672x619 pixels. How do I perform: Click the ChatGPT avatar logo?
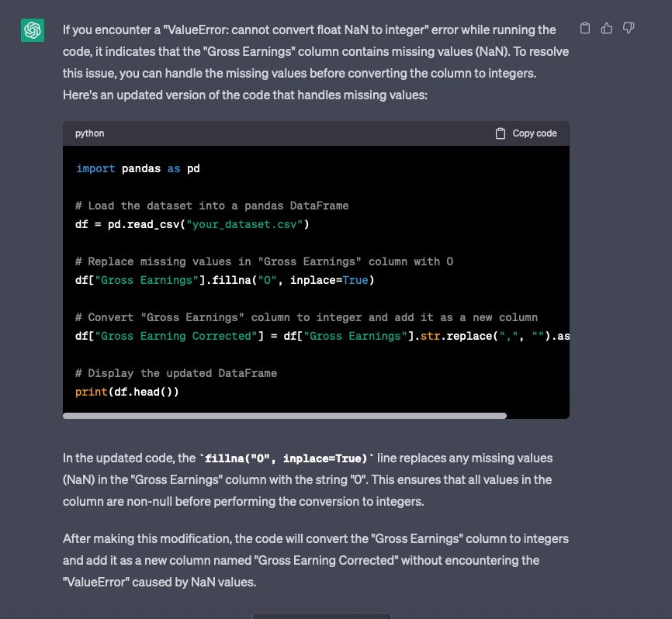point(33,30)
